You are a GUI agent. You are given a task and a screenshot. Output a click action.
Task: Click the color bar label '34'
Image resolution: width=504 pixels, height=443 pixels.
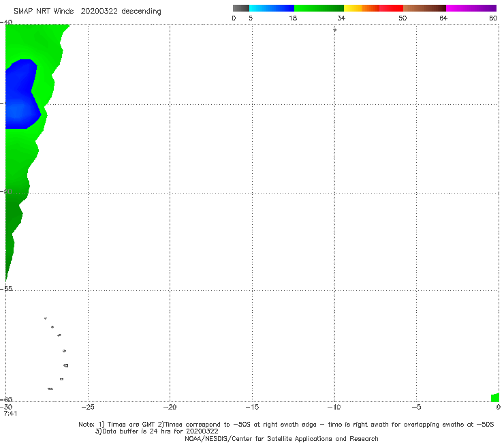coord(341,18)
